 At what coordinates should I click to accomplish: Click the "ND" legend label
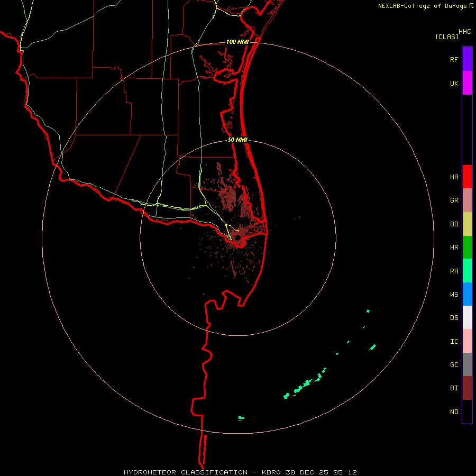(454, 412)
